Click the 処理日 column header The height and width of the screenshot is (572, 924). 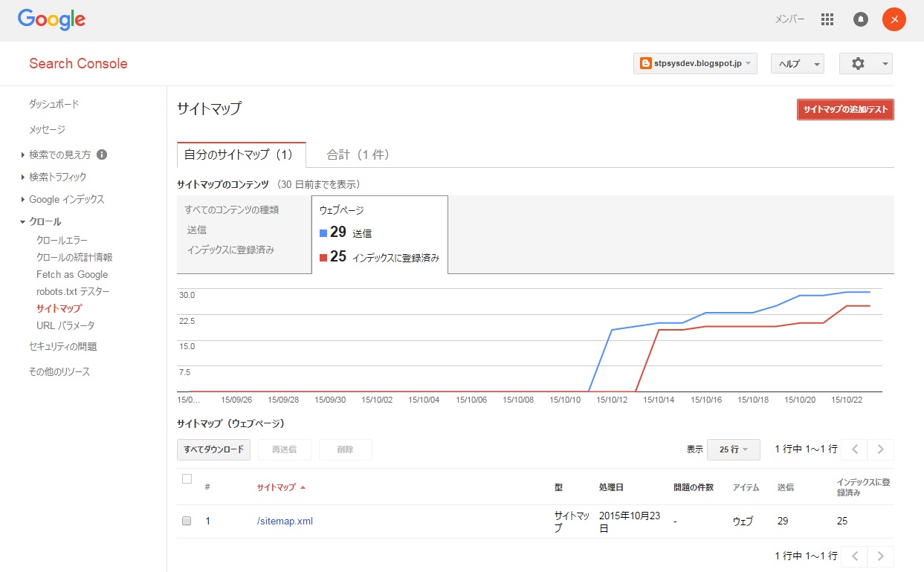[x=611, y=487]
